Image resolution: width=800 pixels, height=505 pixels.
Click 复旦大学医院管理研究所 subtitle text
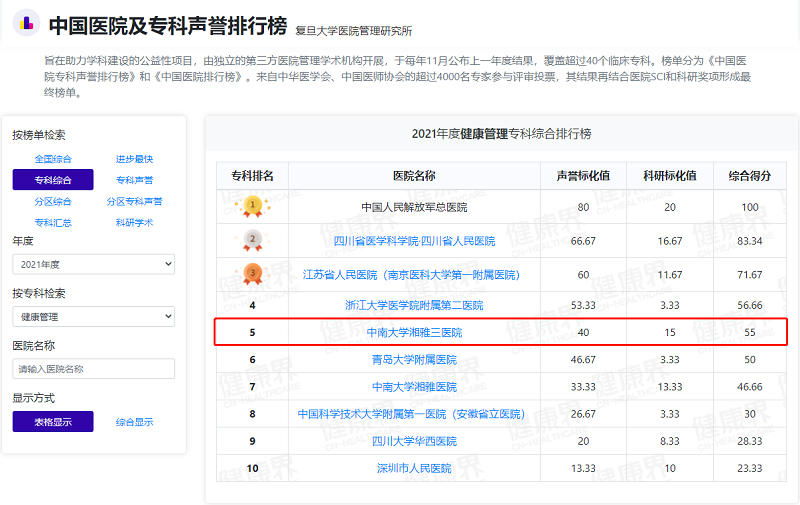354,31
